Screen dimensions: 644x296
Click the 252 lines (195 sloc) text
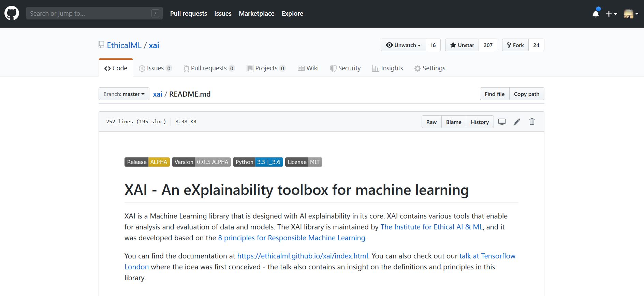tap(136, 122)
